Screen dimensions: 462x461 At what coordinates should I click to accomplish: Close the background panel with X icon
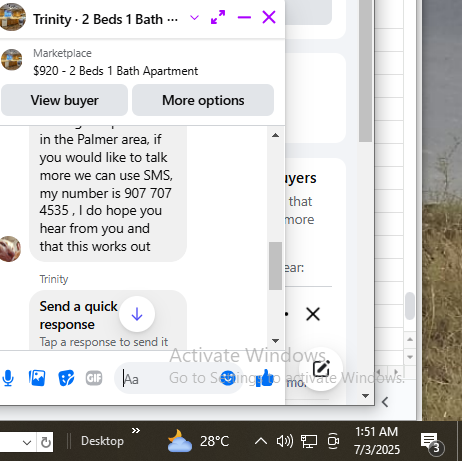[x=313, y=314]
